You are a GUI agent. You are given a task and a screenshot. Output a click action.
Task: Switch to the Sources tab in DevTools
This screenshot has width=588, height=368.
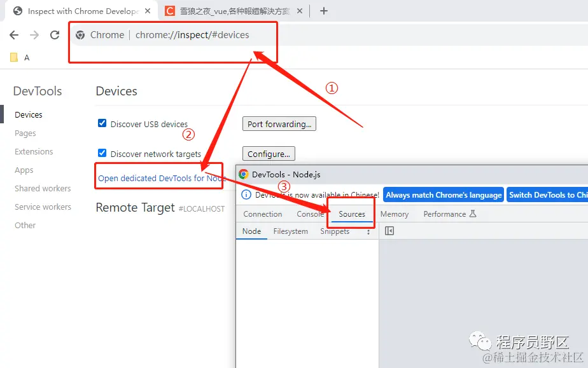tap(352, 214)
